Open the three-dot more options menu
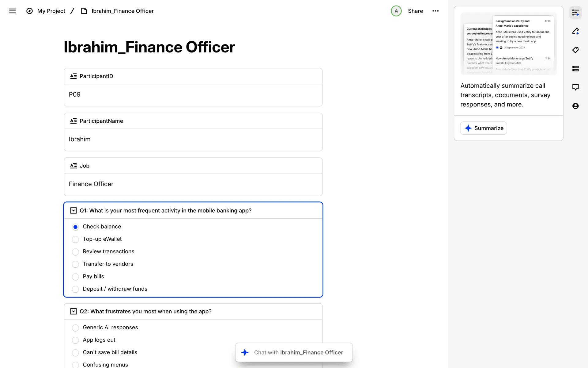 pos(435,11)
